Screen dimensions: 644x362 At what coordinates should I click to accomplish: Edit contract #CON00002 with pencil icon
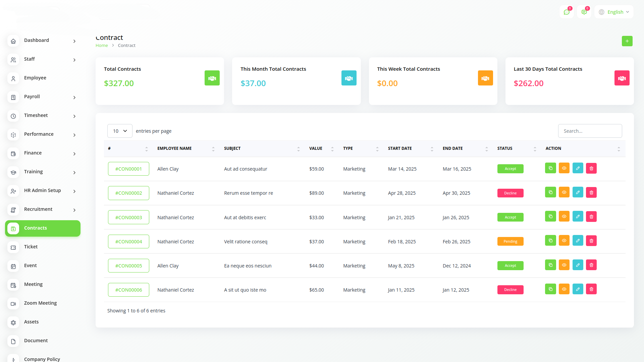click(578, 192)
